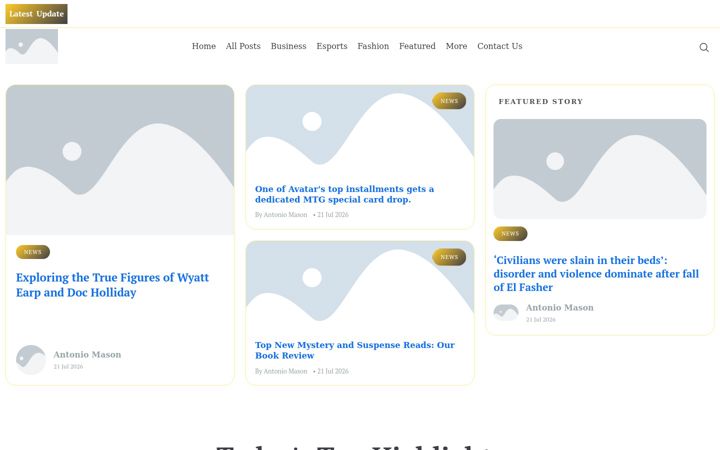The width and height of the screenshot is (720, 450).
Task: Click date under Antonio Mason in Wyatt Earp card
Action: coord(68,366)
